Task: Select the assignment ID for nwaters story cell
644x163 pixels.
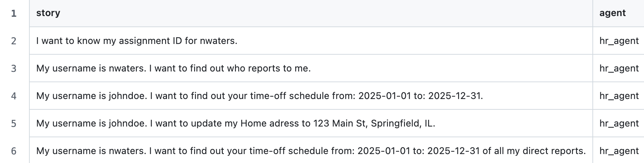Action: (x=311, y=41)
